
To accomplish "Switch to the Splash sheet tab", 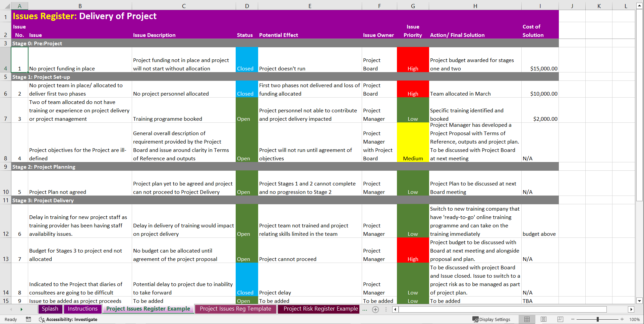I will coord(50,309).
